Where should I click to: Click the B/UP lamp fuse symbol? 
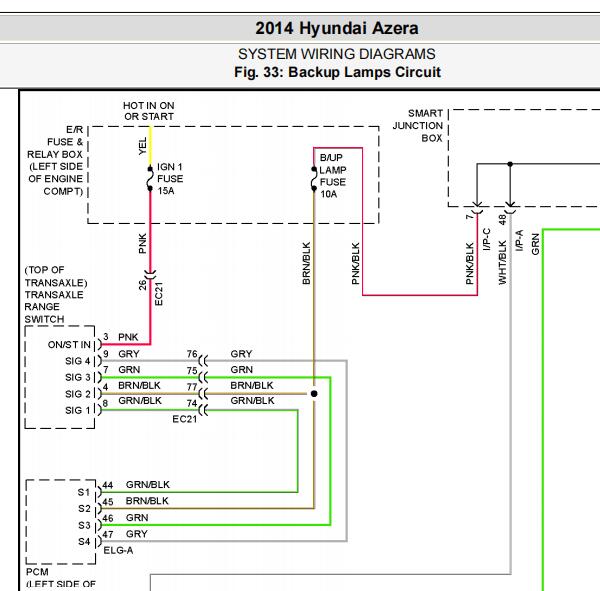coord(314,179)
